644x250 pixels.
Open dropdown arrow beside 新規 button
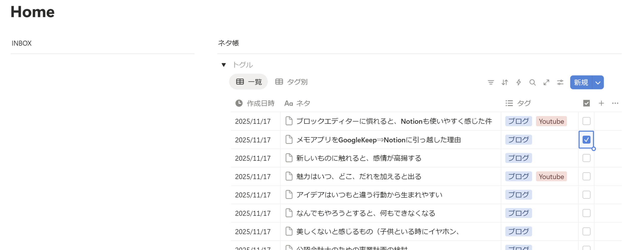click(x=598, y=83)
